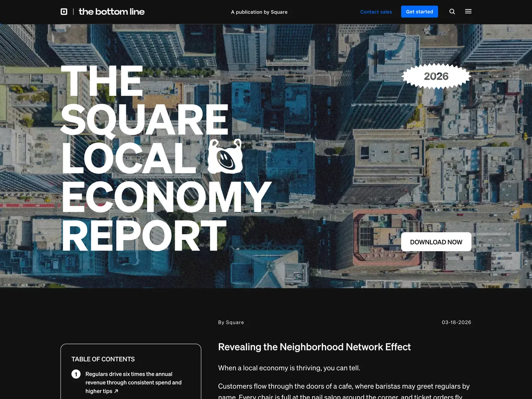Open the hamburger menu icon

pyautogui.click(x=468, y=12)
